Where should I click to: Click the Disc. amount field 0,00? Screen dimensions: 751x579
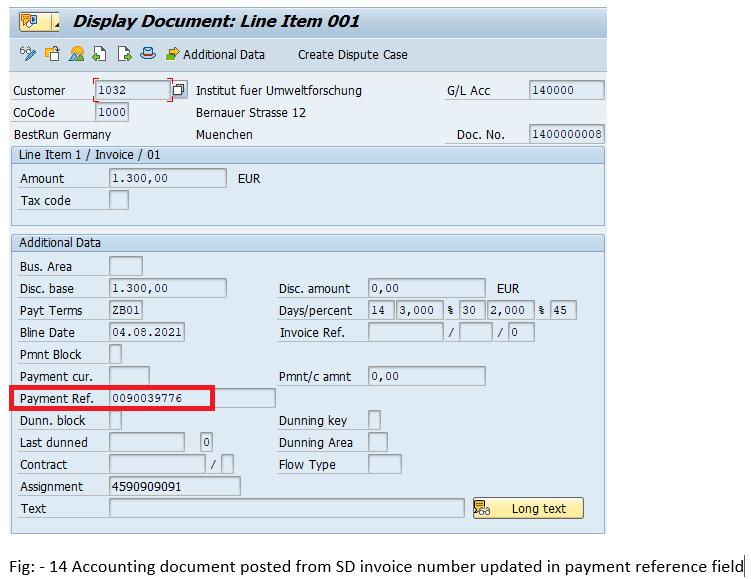click(427, 288)
